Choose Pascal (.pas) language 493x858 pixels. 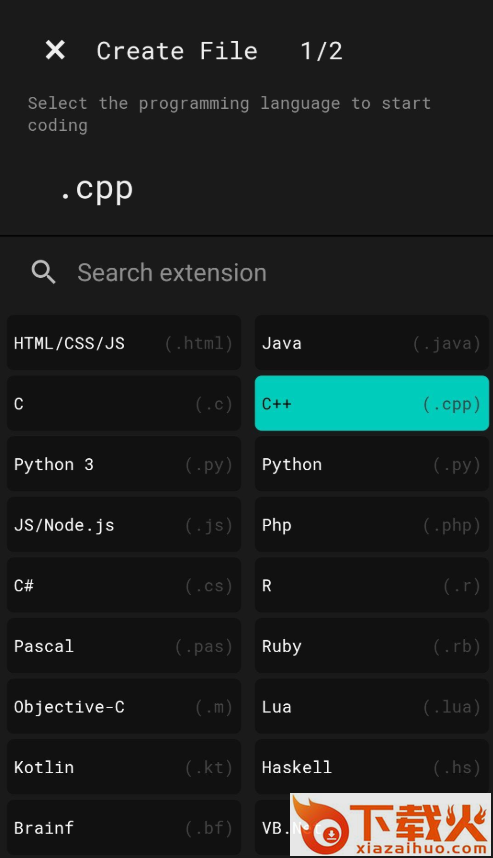click(124, 646)
